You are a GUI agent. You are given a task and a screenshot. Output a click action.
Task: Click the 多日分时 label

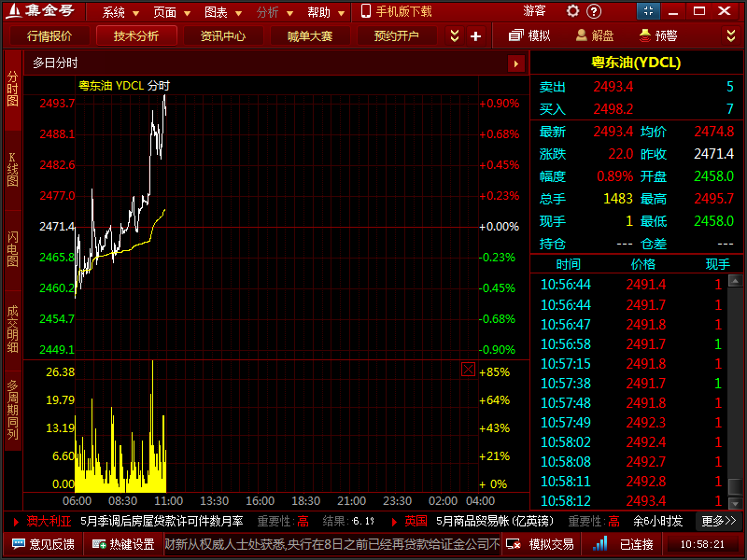pyautogui.click(x=55, y=63)
